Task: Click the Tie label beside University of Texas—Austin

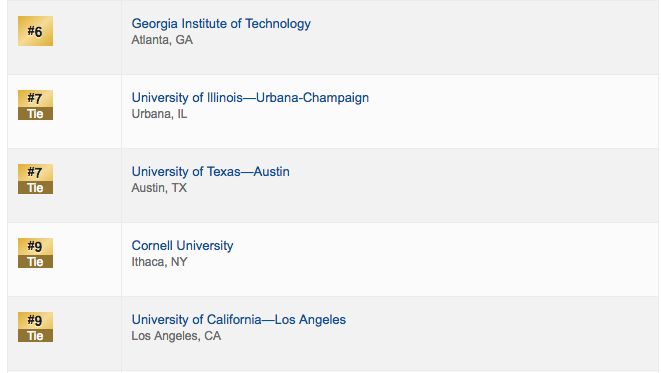Action: [x=35, y=188]
